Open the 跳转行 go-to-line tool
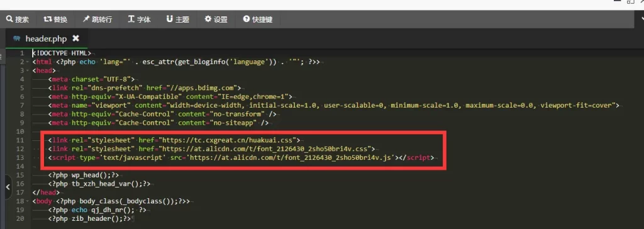This screenshot has height=229, width=644. (97, 20)
